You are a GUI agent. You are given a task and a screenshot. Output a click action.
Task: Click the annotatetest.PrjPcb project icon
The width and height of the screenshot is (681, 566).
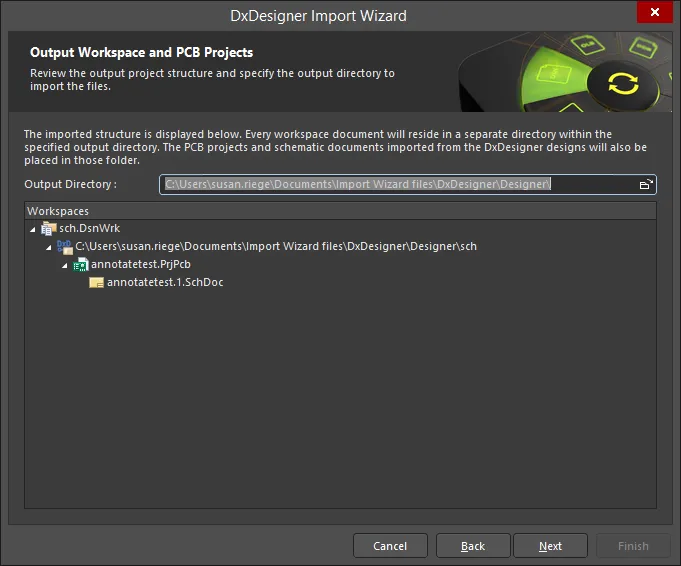pyautogui.click(x=81, y=265)
